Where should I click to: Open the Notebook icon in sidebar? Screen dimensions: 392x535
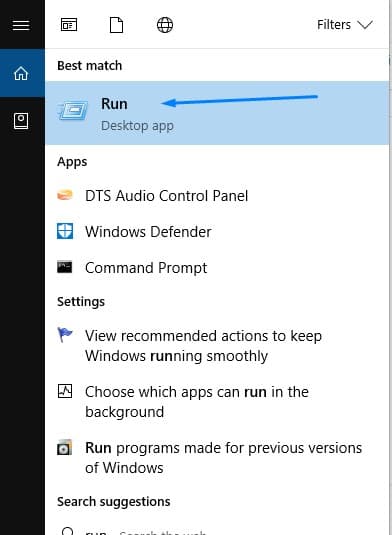[x=21, y=121]
